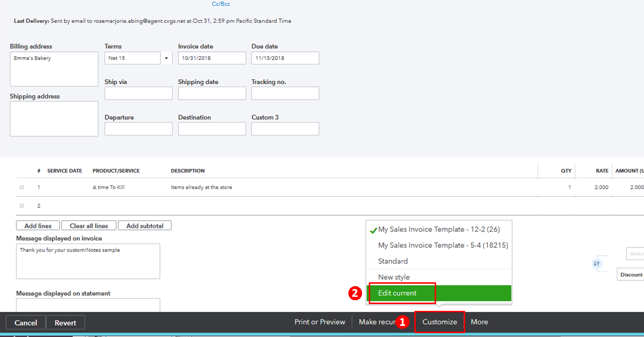Click More in the bottom action bar
Image resolution: width=644 pixels, height=337 pixels.
point(479,322)
